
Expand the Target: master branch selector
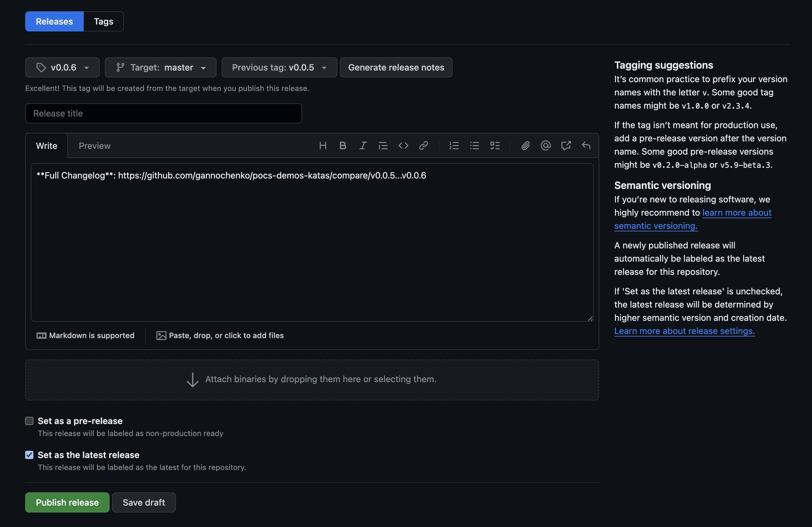click(x=160, y=67)
